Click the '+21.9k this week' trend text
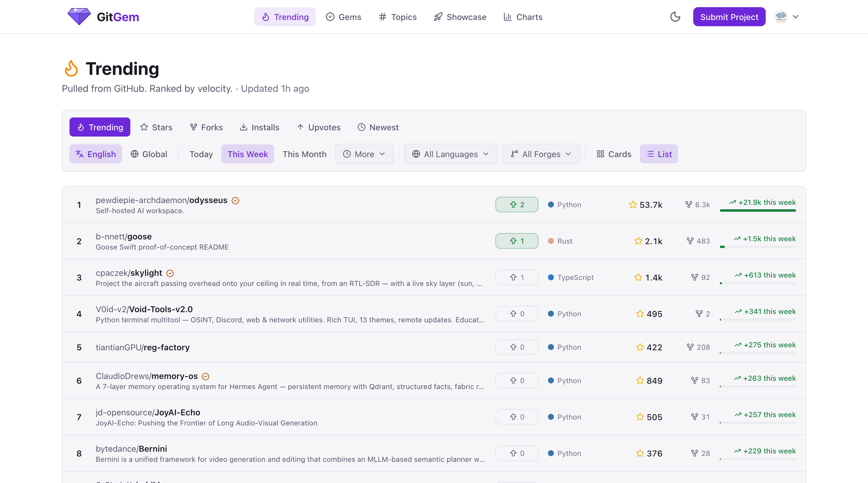The height and width of the screenshot is (483, 868). 767,202
